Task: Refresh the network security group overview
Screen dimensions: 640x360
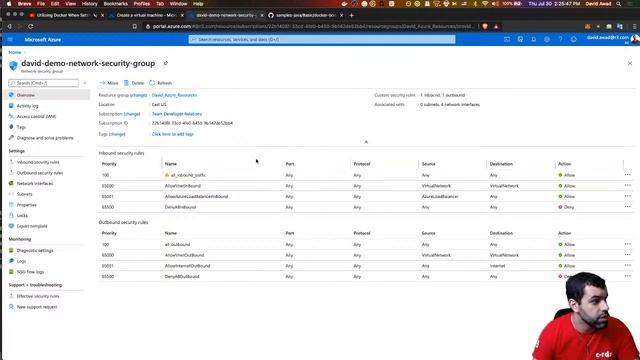Action: click(x=160, y=83)
